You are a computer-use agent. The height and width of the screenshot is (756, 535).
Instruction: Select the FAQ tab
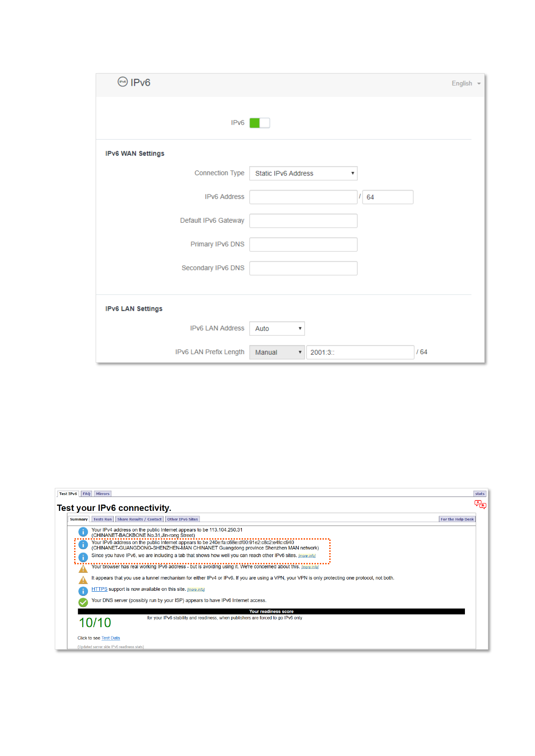(x=87, y=494)
